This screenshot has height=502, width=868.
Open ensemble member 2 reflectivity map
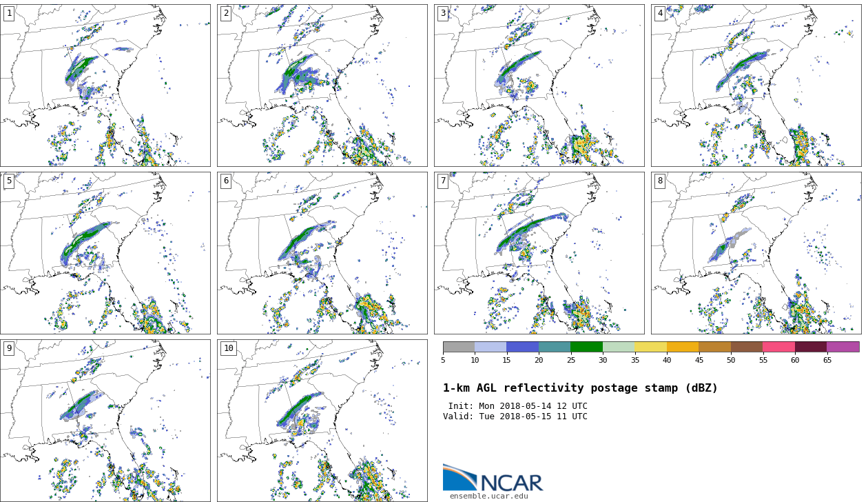[x=322, y=86]
